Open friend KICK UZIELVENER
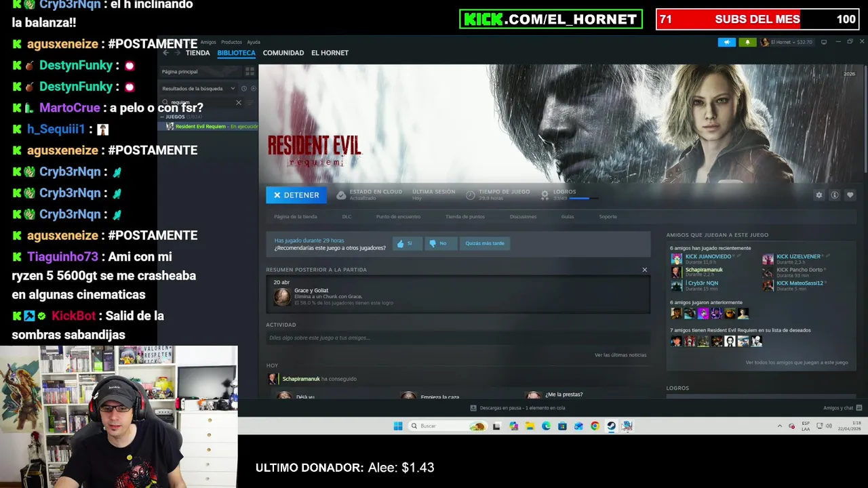 point(798,256)
